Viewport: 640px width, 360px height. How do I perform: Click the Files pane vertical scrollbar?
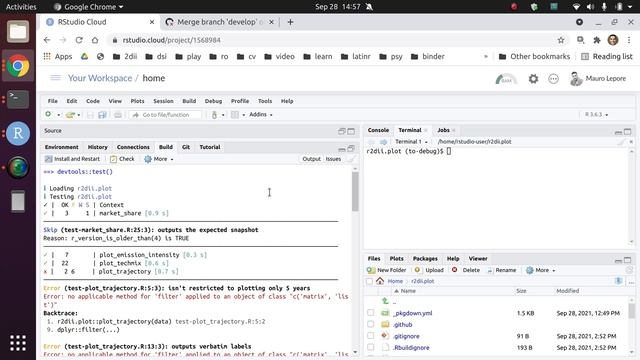631,311
